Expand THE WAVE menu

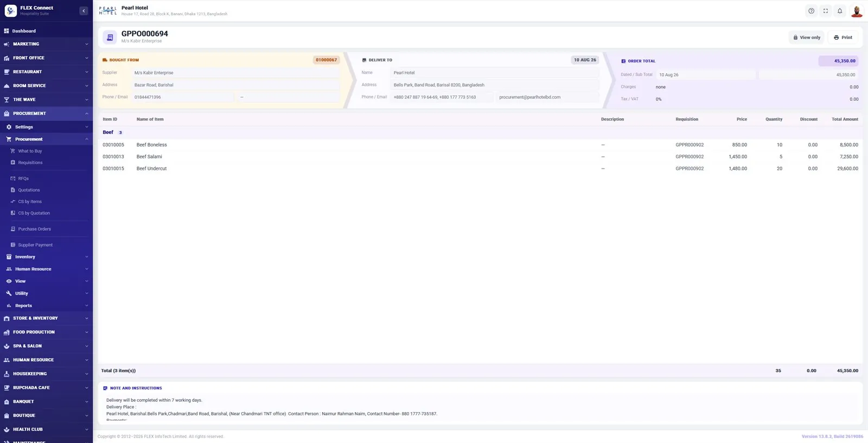(46, 100)
